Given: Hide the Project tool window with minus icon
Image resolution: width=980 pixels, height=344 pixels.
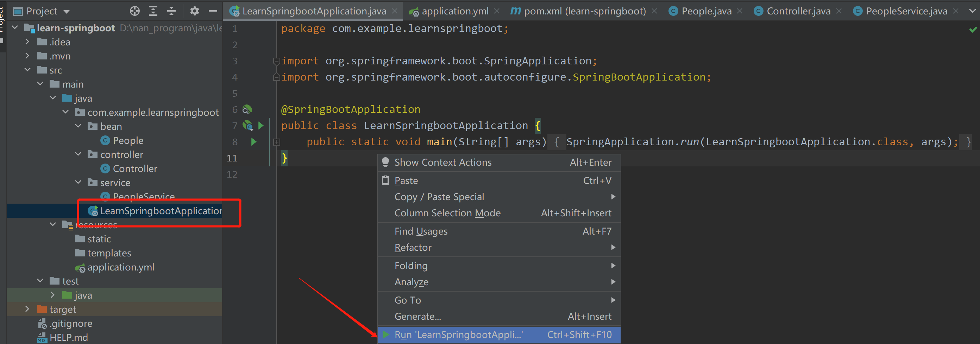Looking at the screenshot, I should (213, 11).
